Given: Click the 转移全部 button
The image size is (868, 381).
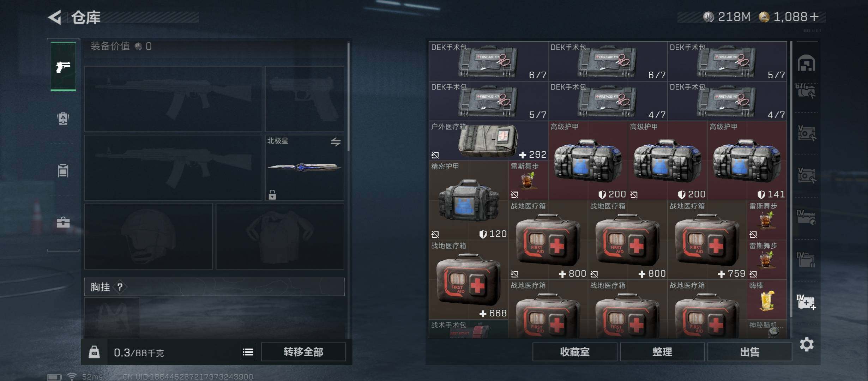Looking at the screenshot, I should tap(303, 352).
